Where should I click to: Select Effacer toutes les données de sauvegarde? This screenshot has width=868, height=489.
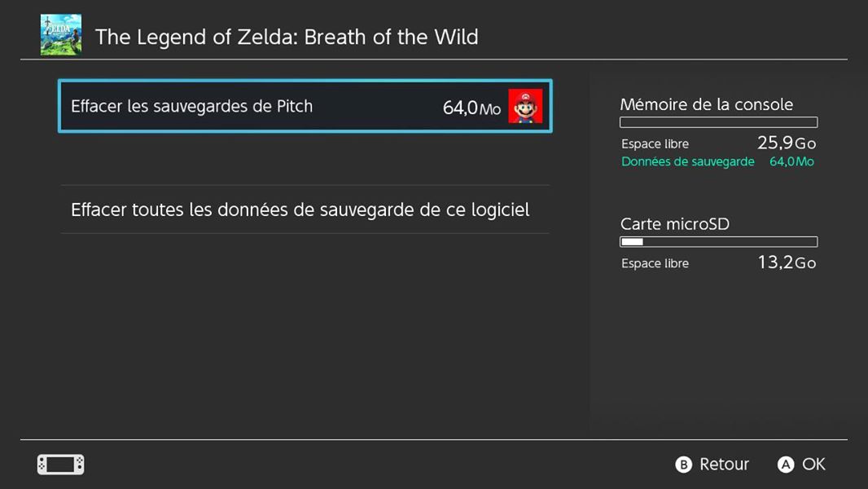tap(305, 209)
